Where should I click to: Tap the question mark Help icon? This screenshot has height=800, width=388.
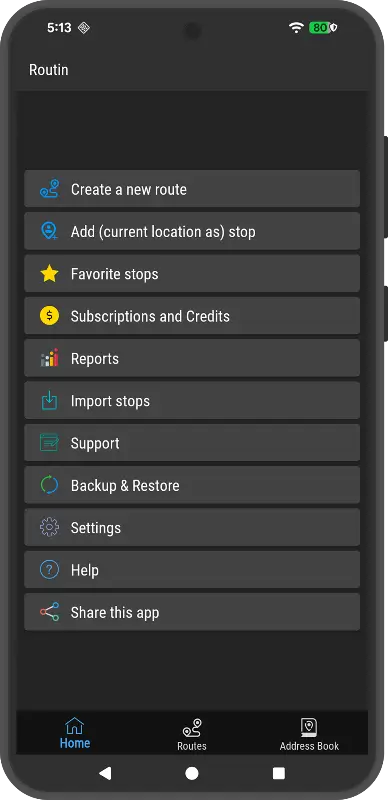coord(50,570)
